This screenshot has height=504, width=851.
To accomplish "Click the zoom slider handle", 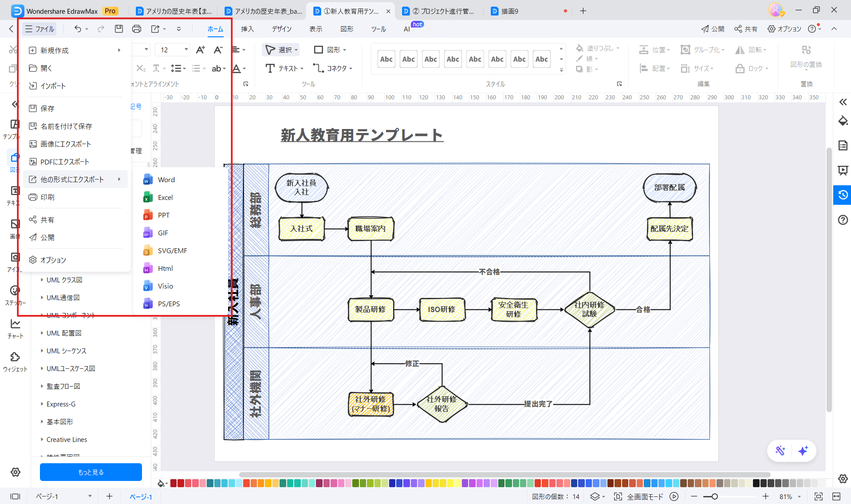I will pos(714,496).
